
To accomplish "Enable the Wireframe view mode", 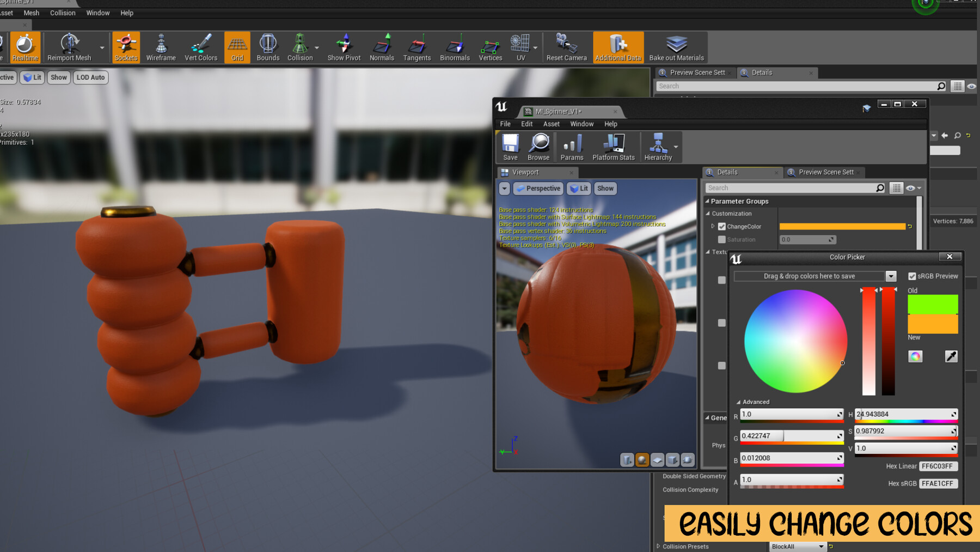I will coord(161,47).
